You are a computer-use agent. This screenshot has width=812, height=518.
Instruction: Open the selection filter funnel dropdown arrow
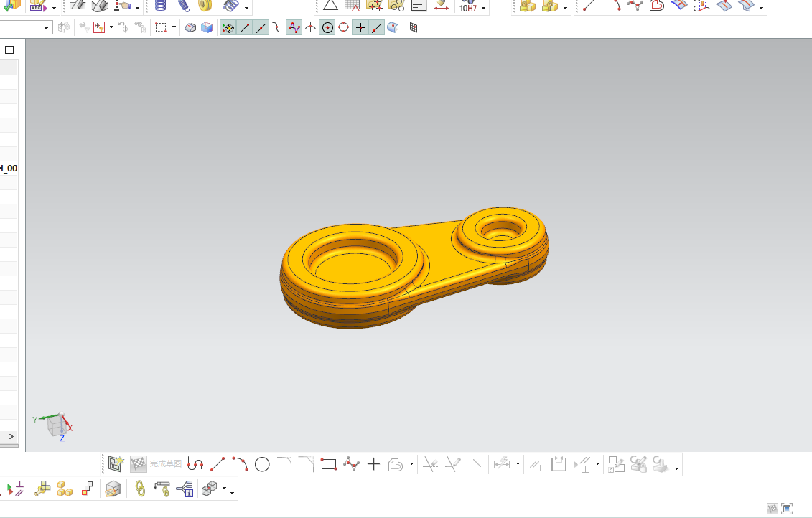[111, 27]
